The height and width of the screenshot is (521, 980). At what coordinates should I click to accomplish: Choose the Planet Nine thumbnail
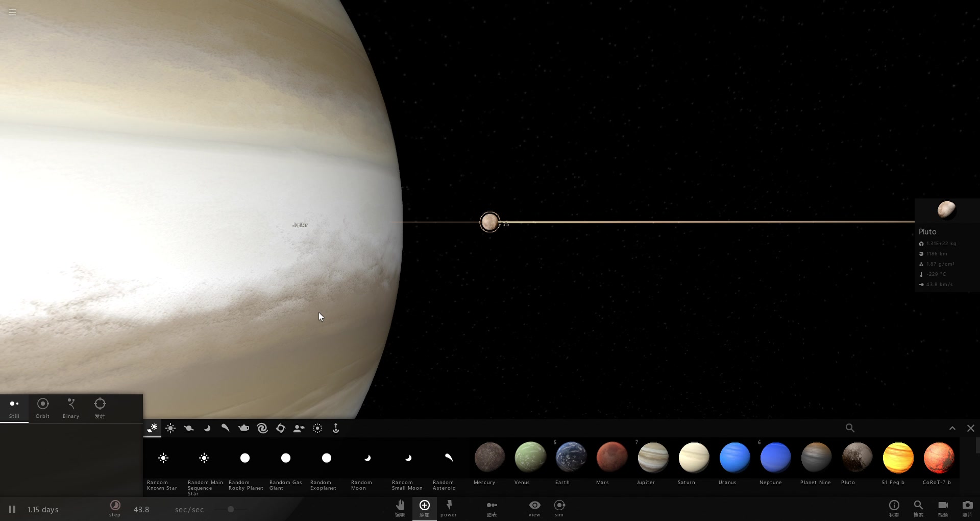click(816, 457)
